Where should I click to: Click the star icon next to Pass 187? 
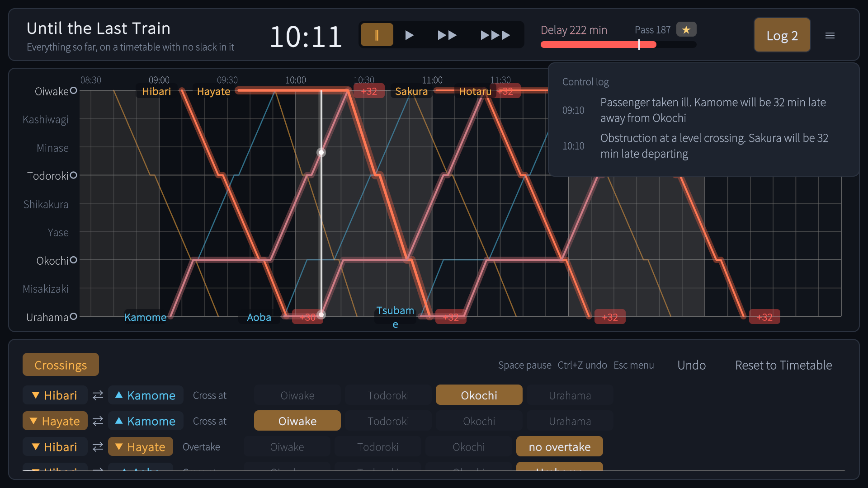pyautogui.click(x=686, y=30)
